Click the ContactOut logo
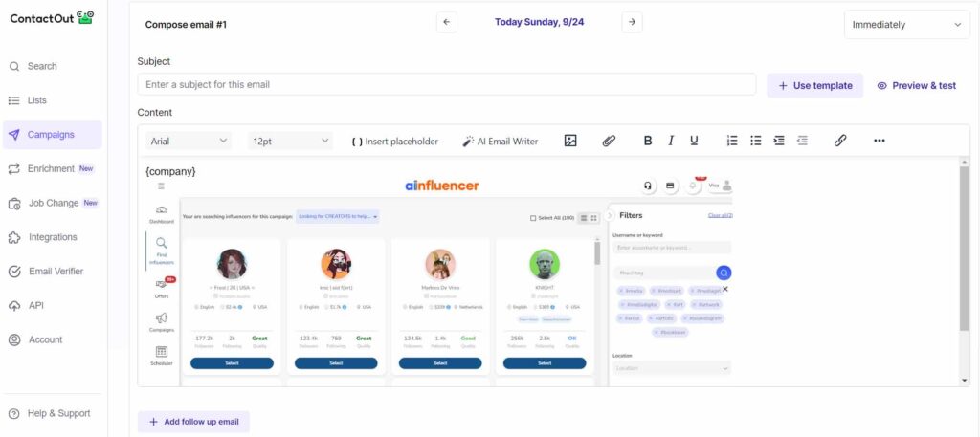This screenshot has height=437, width=980. tap(52, 17)
